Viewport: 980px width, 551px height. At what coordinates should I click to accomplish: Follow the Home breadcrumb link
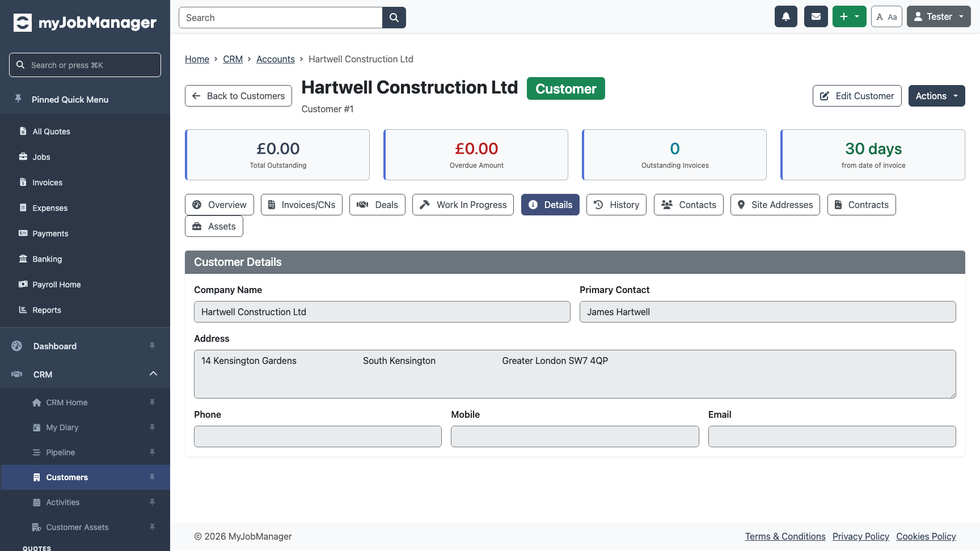197,59
